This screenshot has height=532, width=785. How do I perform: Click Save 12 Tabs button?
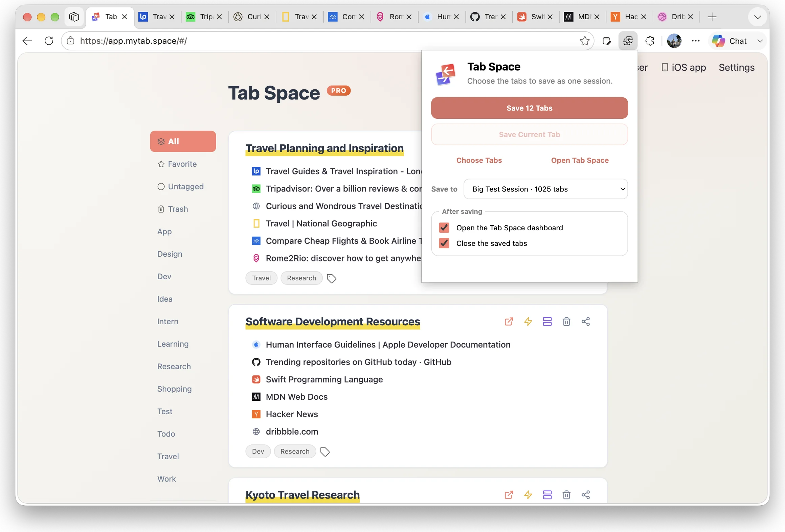click(529, 108)
